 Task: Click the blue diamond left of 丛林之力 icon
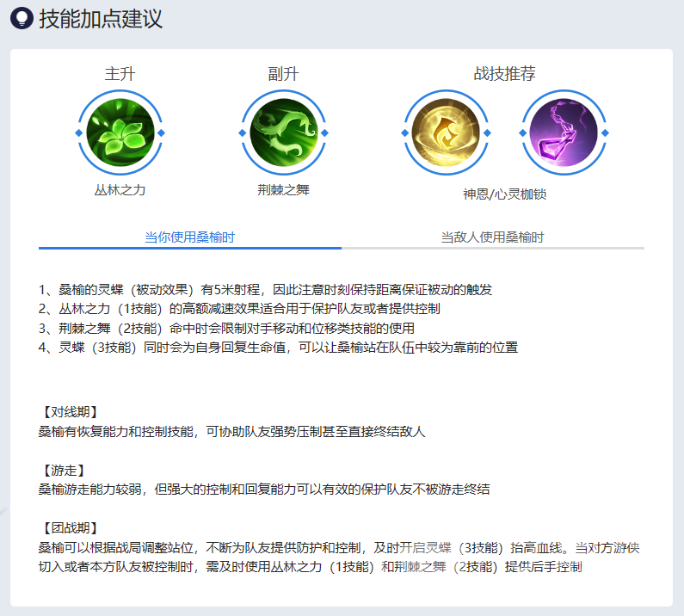[78, 132]
